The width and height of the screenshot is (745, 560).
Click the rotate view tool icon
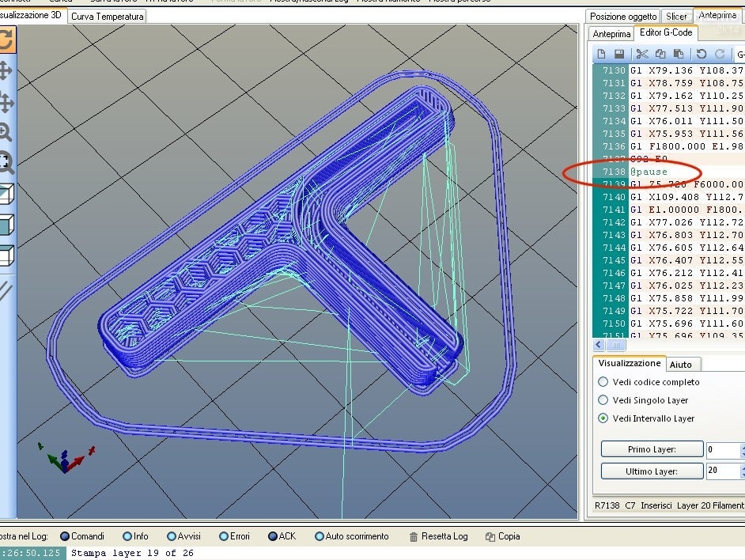pyautogui.click(x=5, y=40)
